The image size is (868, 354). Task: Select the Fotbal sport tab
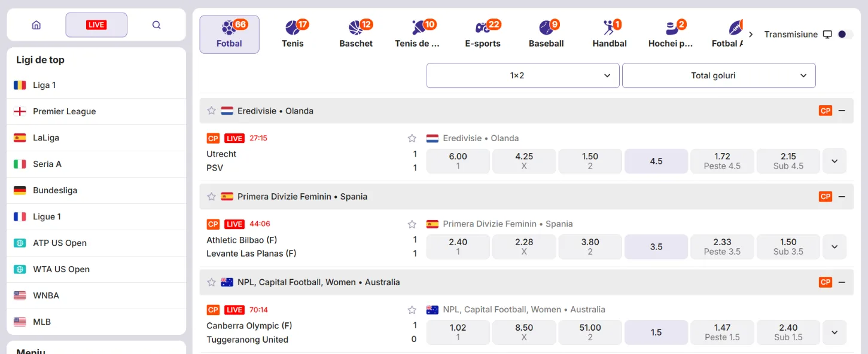229,34
